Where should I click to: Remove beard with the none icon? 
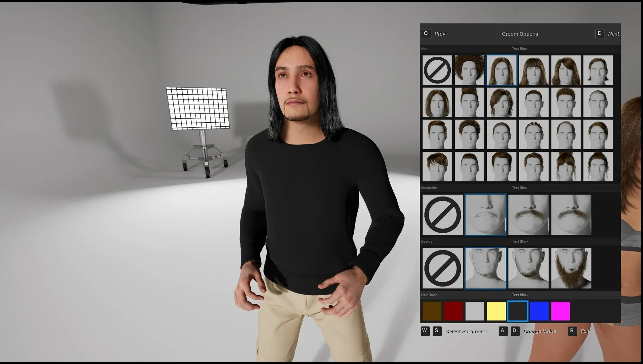coord(443,268)
